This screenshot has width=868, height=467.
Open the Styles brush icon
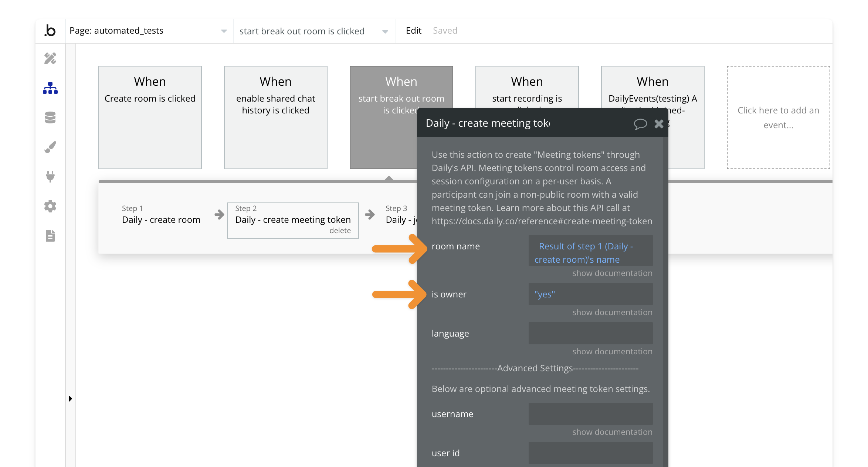point(50,147)
